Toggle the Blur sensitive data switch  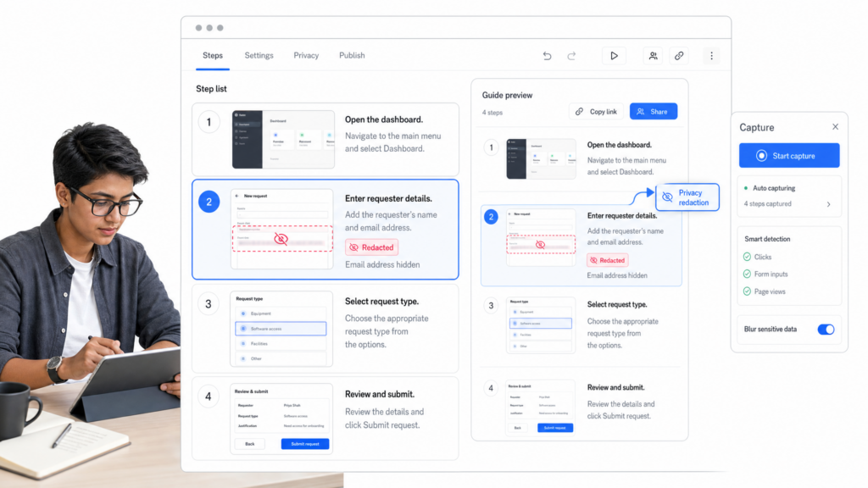(x=826, y=330)
